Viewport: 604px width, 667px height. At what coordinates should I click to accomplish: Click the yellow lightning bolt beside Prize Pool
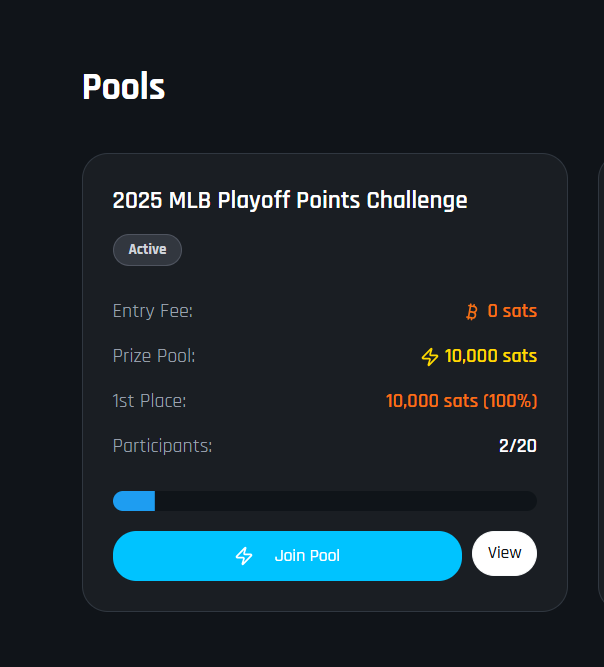pos(430,357)
